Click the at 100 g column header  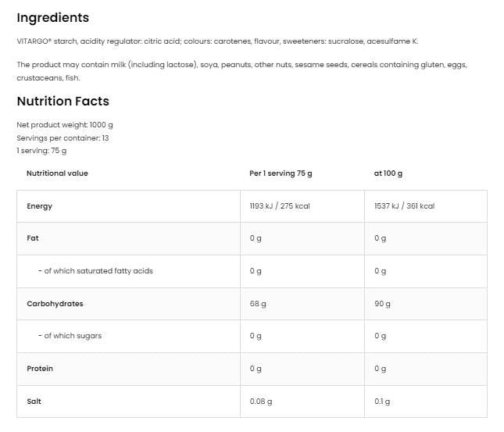click(x=388, y=173)
